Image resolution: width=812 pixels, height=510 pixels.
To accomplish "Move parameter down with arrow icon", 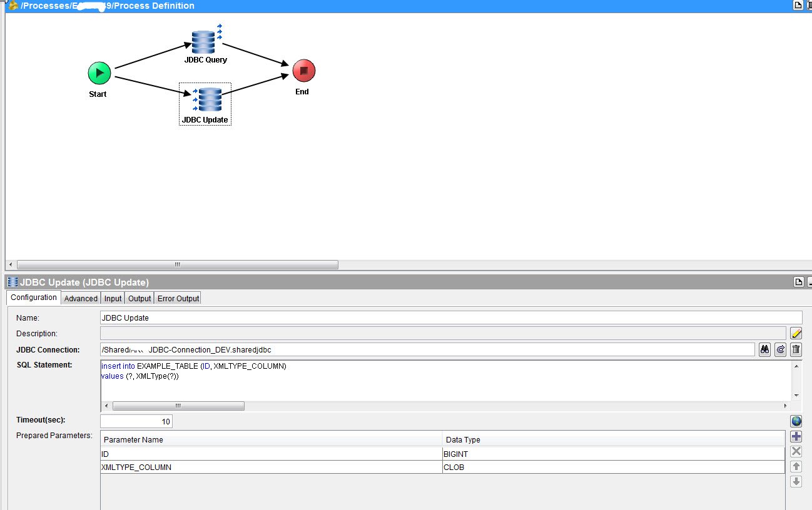I will tap(796, 482).
